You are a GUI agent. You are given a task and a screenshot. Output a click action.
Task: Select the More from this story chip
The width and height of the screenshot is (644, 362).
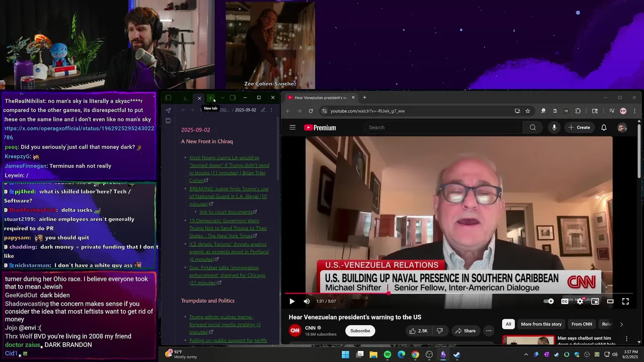(x=541, y=324)
